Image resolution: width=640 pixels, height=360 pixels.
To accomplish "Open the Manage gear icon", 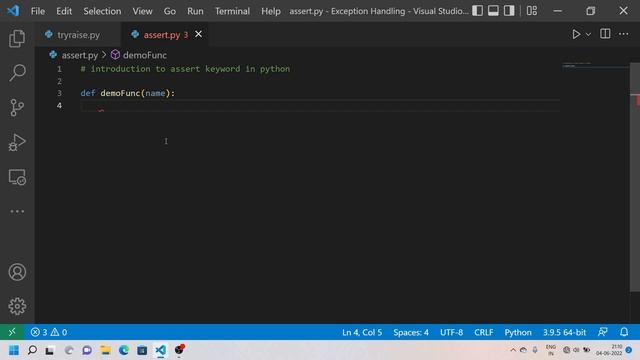I will tap(17, 306).
